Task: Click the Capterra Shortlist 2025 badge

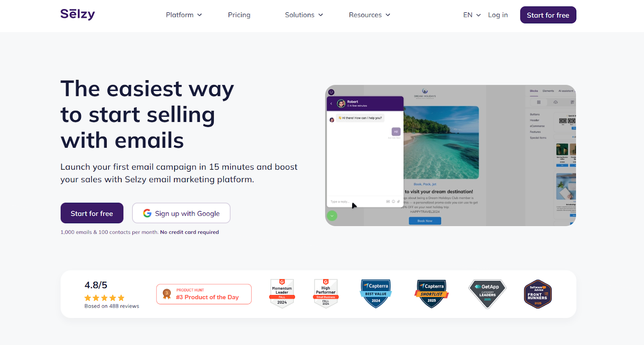Action: [x=431, y=294]
